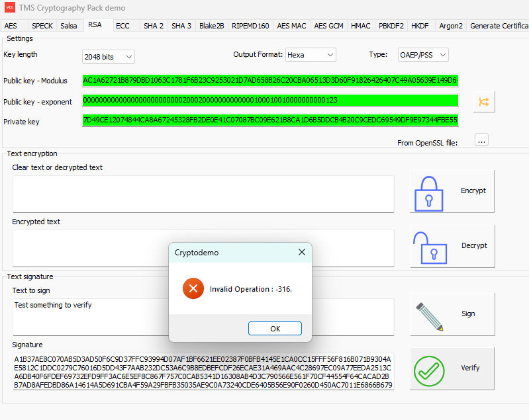Viewport: 529px width, 420px height.
Task: Expand the Output Format combo box
Action: point(311,55)
